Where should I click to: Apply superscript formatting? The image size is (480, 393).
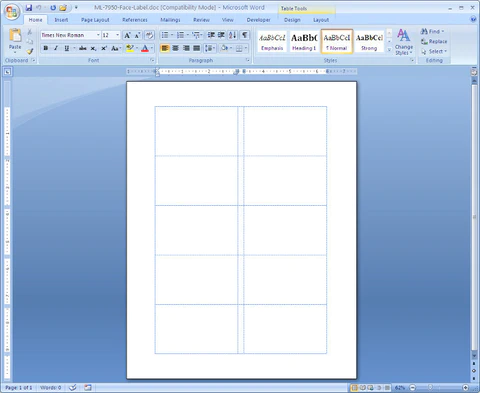104,48
